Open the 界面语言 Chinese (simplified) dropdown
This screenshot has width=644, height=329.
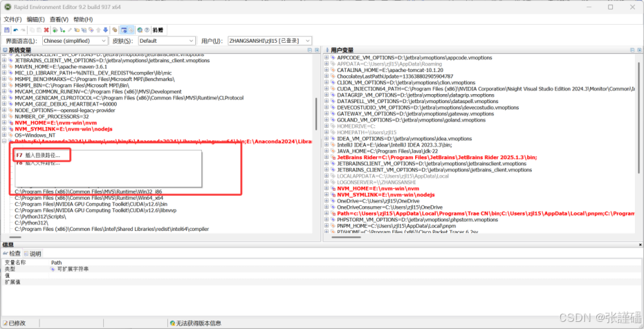point(75,41)
